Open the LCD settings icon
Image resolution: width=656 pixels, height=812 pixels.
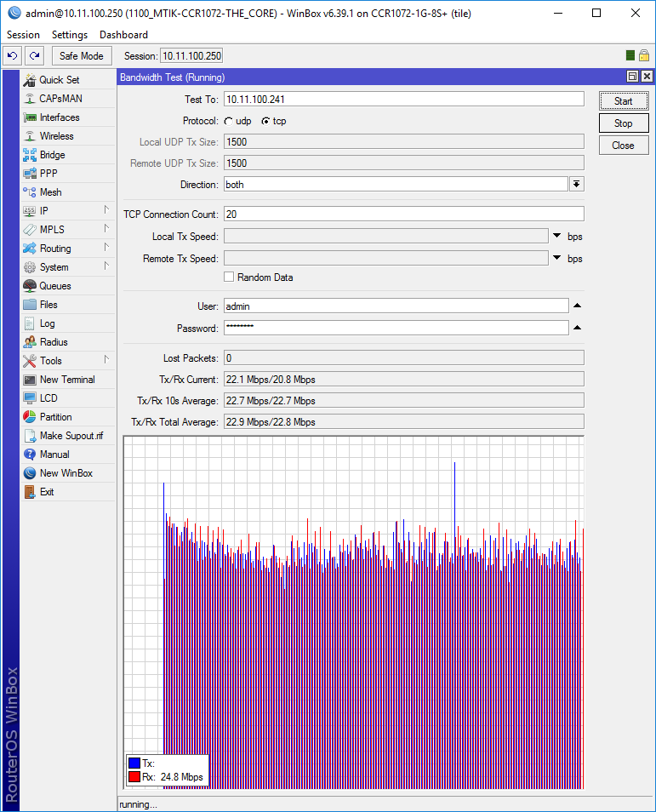click(30, 398)
